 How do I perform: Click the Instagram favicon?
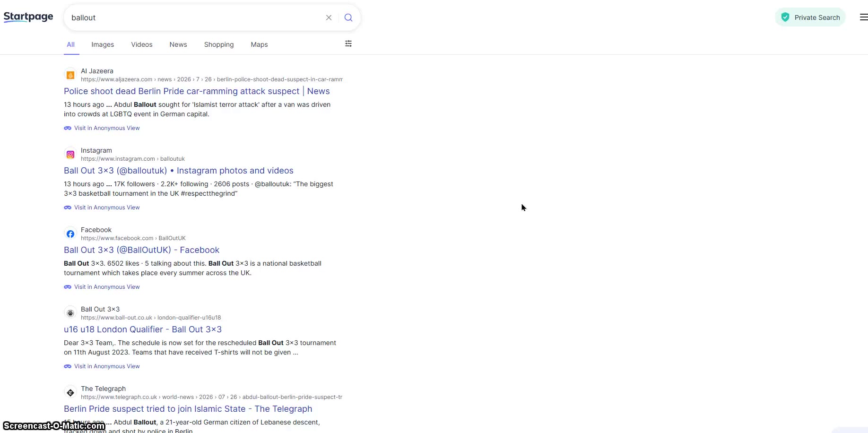click(x=70, y=154)
